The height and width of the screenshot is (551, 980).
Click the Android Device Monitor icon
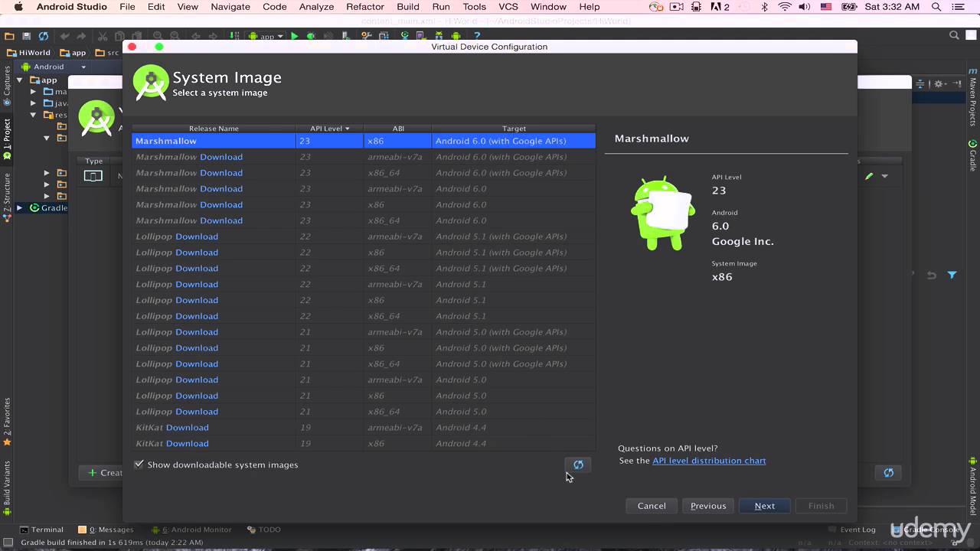point(456,36)
